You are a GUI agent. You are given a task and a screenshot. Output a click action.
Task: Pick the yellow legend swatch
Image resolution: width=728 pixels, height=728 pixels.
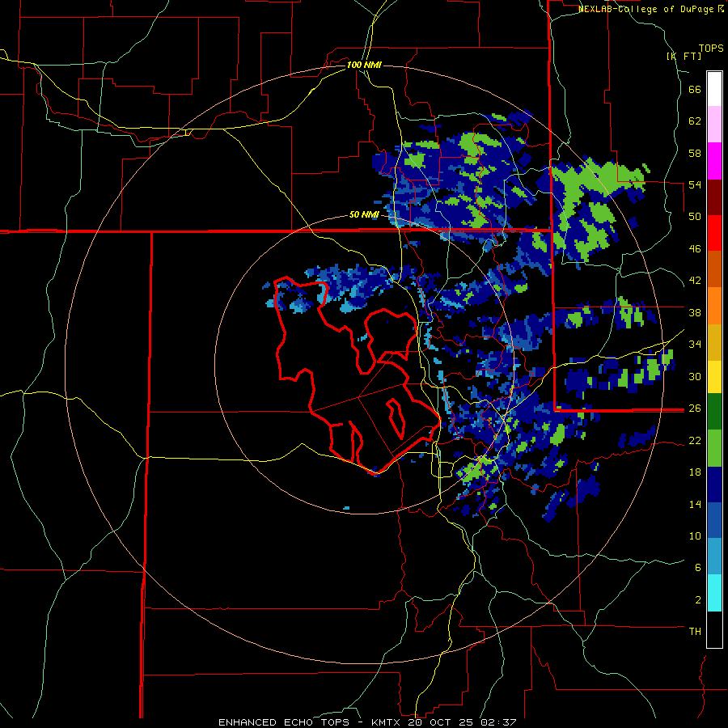pos(714,377)
